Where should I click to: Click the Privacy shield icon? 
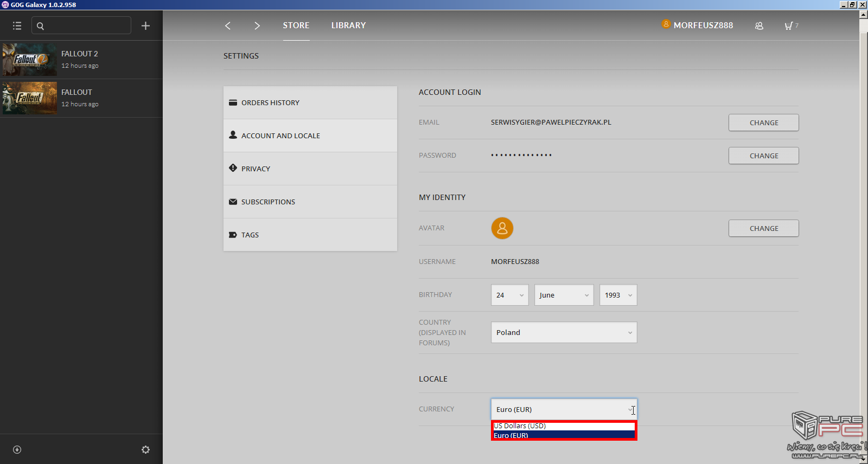[233, 168]
